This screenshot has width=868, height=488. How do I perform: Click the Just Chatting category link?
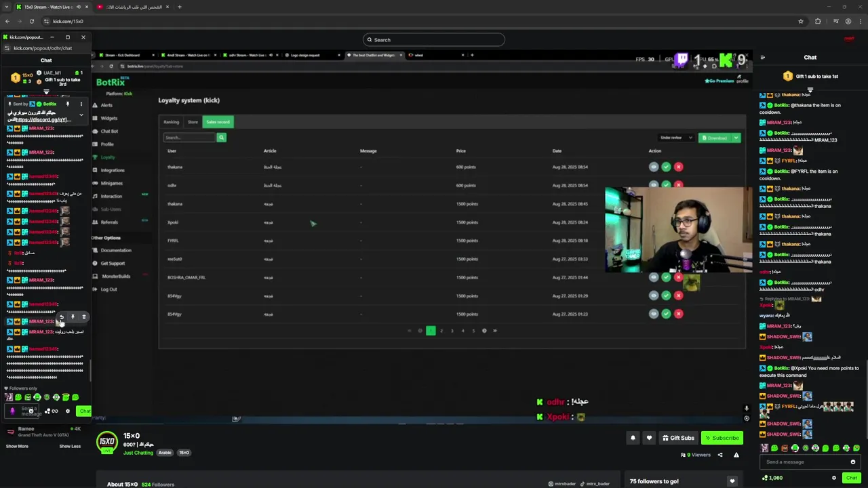pos(138,452)
